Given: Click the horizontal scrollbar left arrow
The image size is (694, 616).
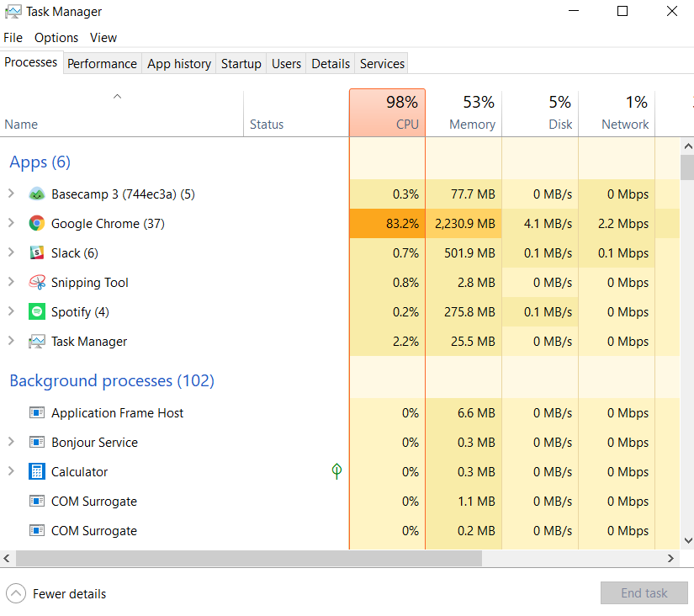Looking at the screenshot, I should 7,559.
